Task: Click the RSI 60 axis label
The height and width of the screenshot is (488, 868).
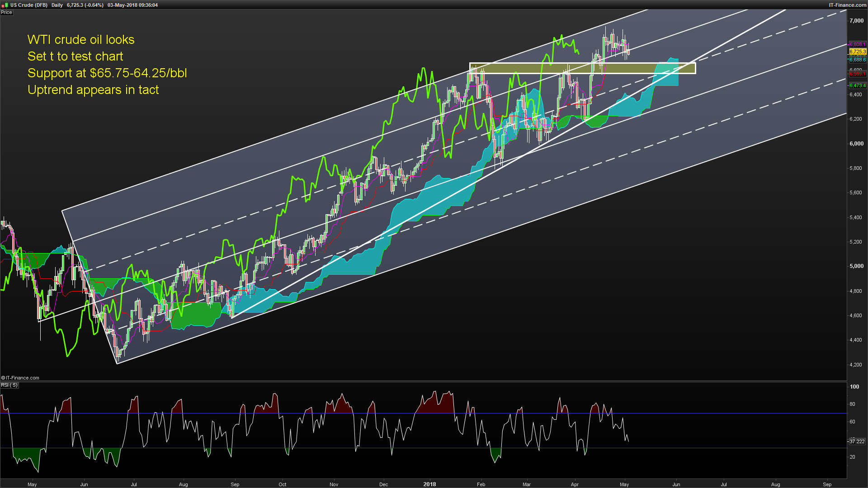Action: (853, 422)
